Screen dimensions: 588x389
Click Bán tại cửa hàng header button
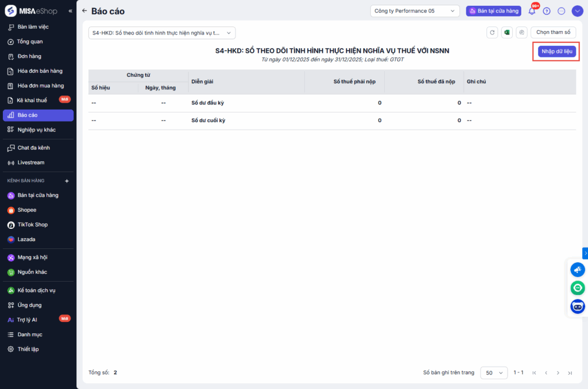493,11
